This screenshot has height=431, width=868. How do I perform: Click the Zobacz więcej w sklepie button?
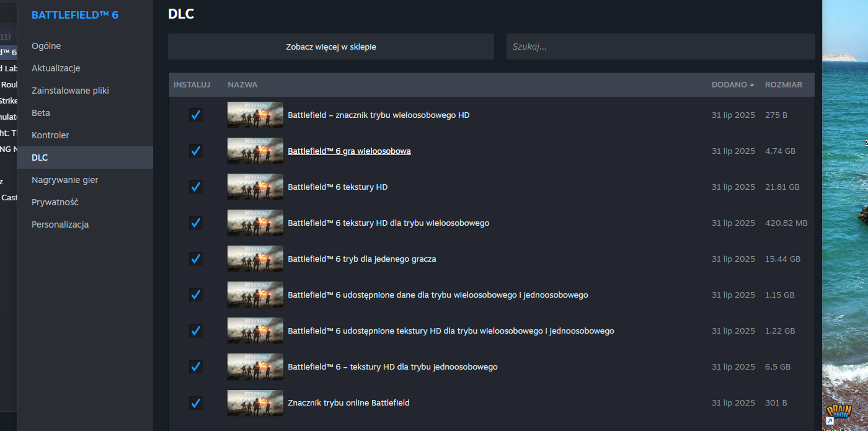click(331, 47)
